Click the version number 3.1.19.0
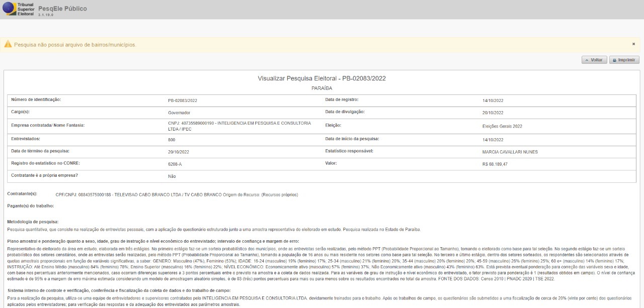 [46, 15]
